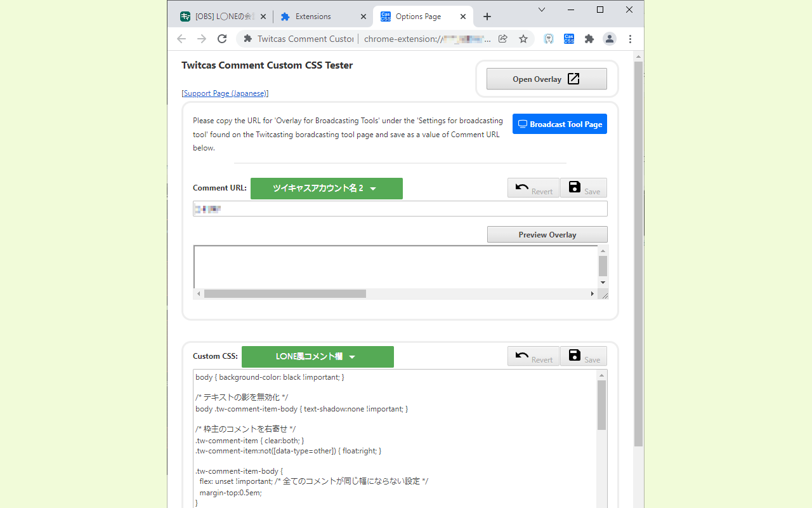Screen dimensions: 812x508
Task: Click the CSS editor scroll up arrow
Action: [x=602, y=375]
